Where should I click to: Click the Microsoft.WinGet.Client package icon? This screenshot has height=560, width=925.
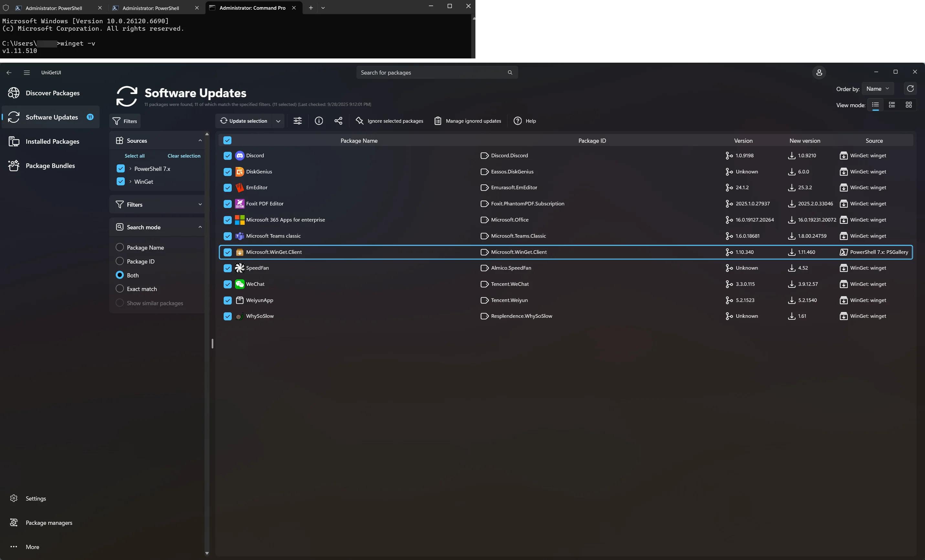pos(239,252)
